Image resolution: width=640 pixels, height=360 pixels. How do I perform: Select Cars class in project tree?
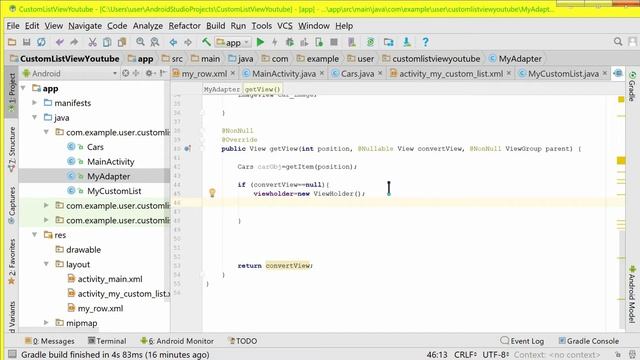[95, 147]
